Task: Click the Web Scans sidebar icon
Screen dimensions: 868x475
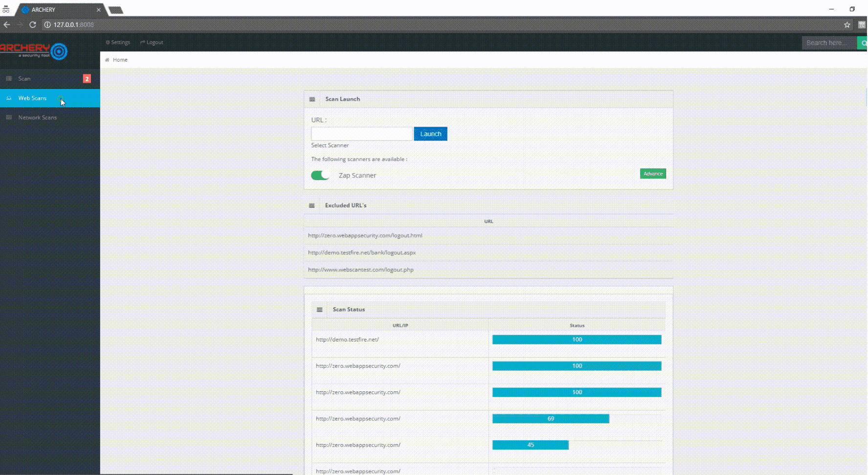Action: click(x=9, y=98)
